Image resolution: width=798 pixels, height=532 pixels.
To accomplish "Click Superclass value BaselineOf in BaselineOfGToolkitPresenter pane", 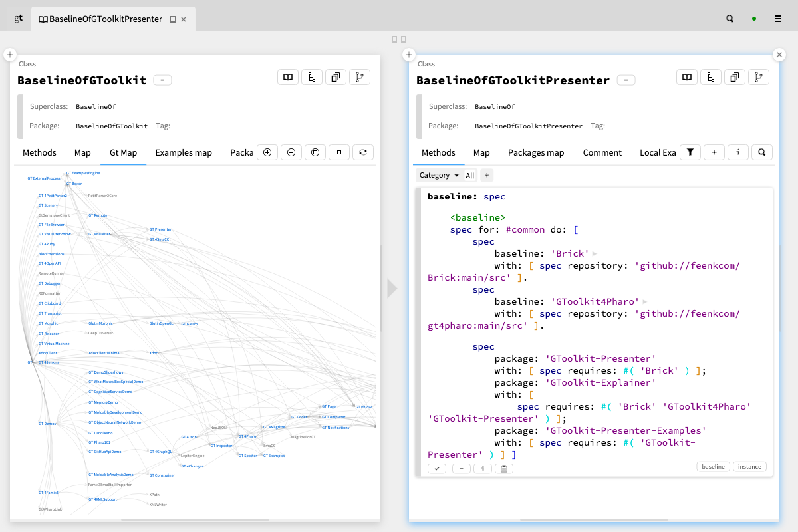I will click(x=495, y=106).
